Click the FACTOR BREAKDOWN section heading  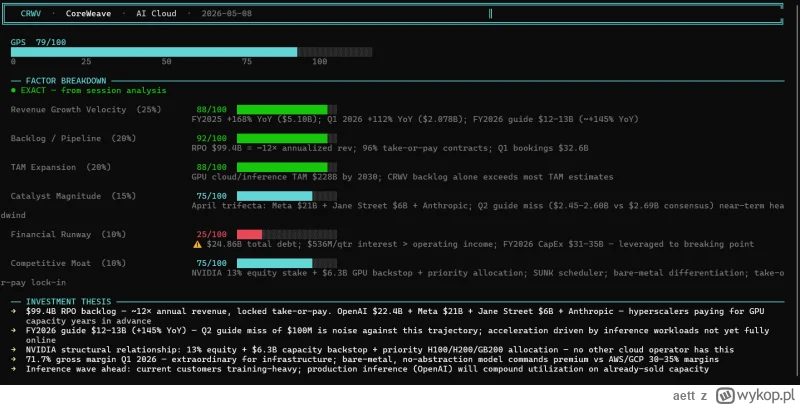pyautogui.click(x=66, y=81)
